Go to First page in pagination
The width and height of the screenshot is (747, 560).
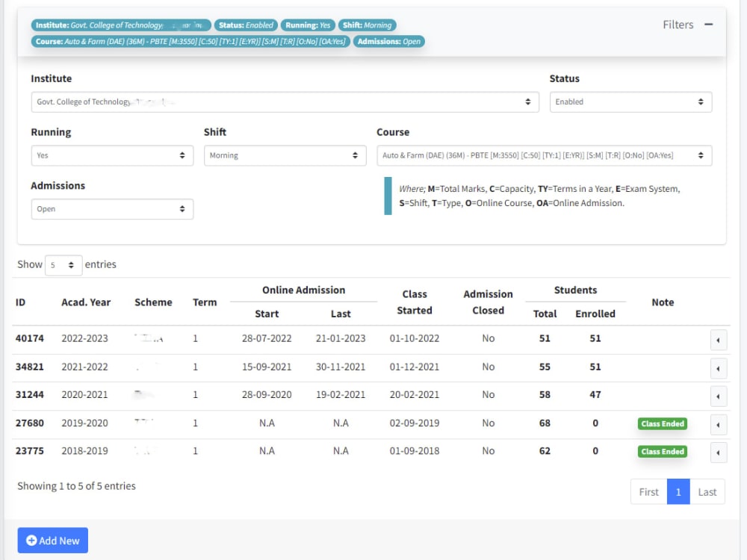pos(649,492)
